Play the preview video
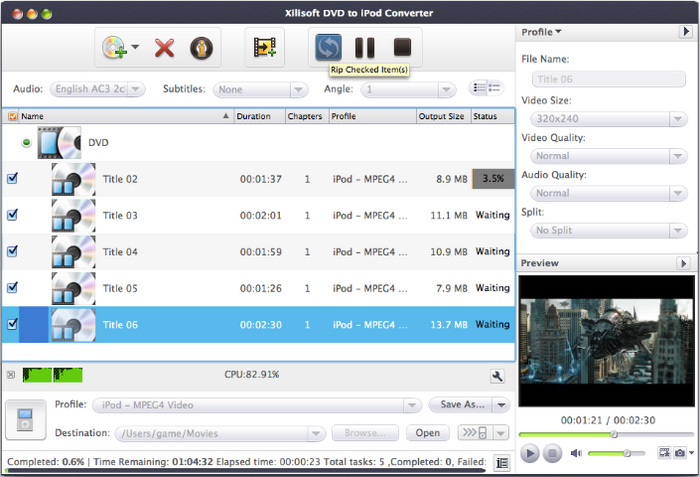This screenshot has height=477, width=700. coord(529,453)
